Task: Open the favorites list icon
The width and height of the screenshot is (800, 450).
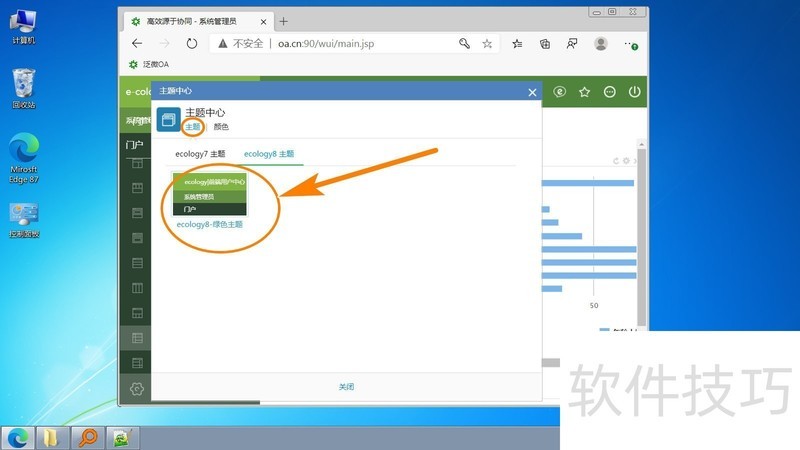Action: pyautogui.click(x=517, y=44)
